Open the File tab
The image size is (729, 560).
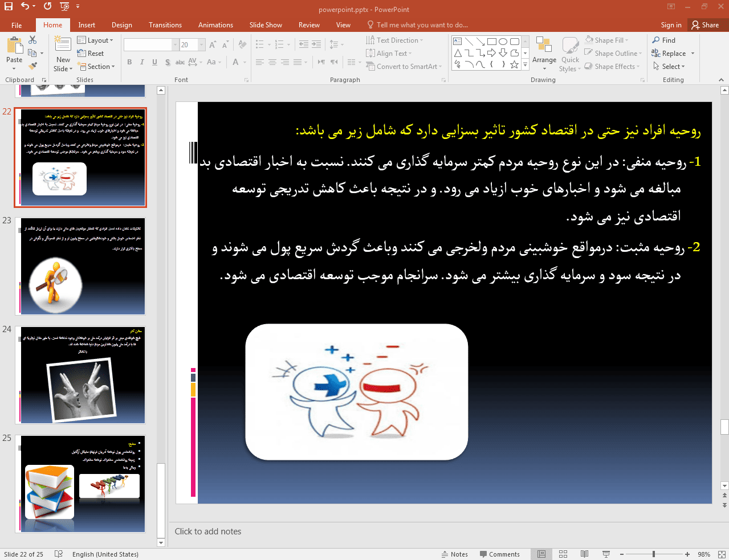17,25
